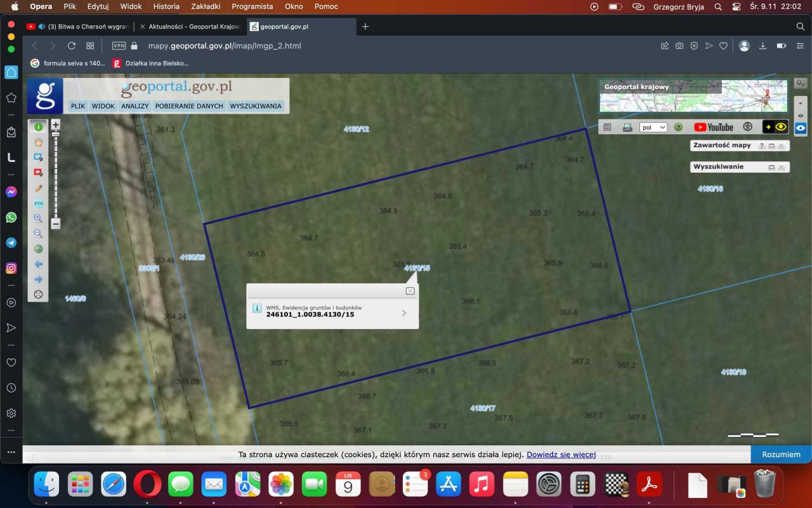Pick the pencil drawing tool
Viewport: 812px width, 508px height.
tap(38, 188)
